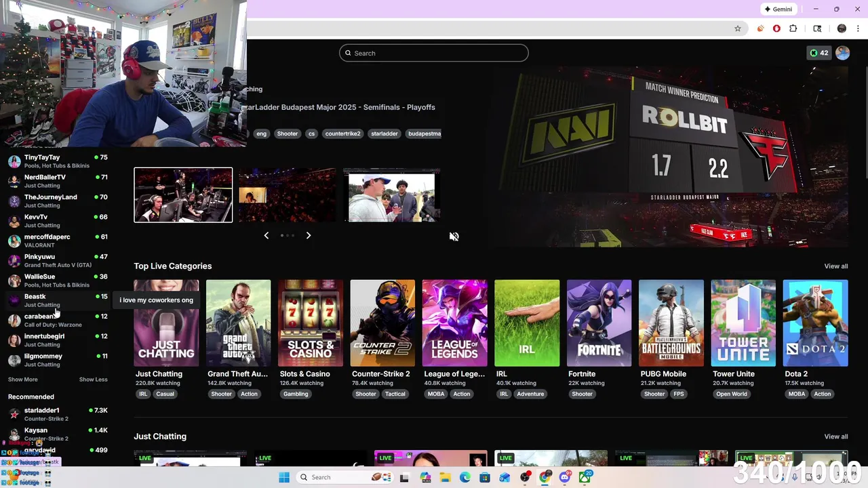The height and width of the screenshot is (488, 868).
Task: Open the League of Legends category card
Action: point(454,323)
